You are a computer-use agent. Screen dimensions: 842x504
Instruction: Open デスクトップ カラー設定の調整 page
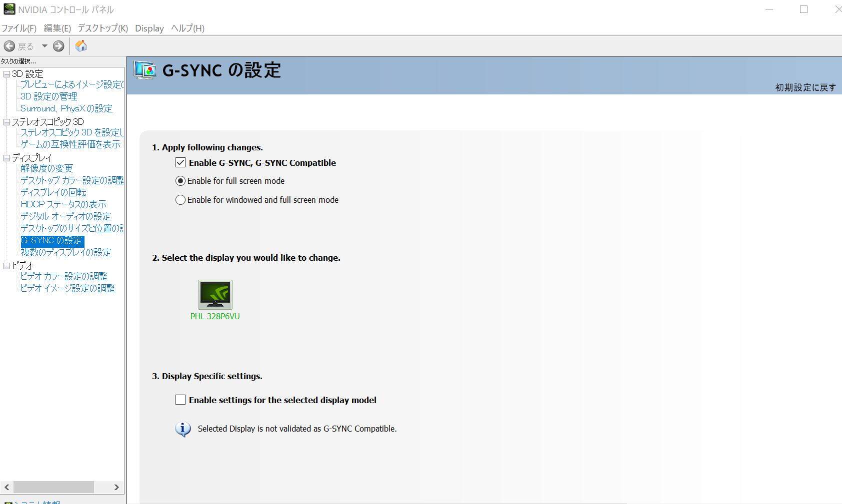[72, 180]
